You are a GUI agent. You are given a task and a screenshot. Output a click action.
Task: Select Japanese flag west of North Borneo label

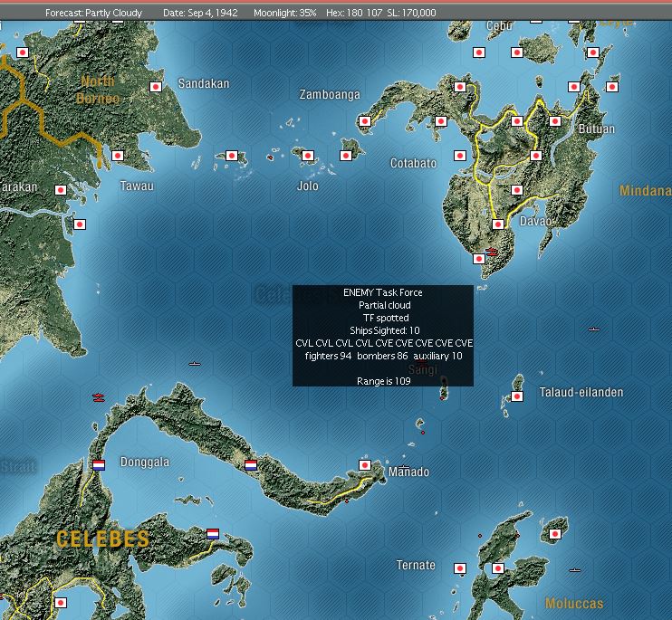point(23,52)
